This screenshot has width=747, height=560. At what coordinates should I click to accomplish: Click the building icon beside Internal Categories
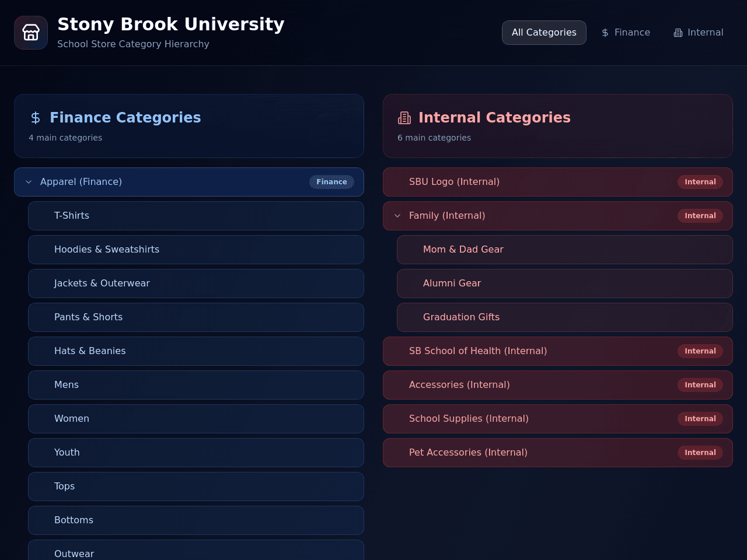pos(404,118)
